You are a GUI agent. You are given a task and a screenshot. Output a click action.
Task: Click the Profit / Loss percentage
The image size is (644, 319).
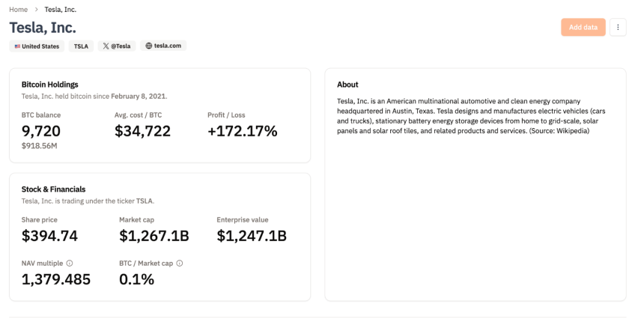pos(243,131)
